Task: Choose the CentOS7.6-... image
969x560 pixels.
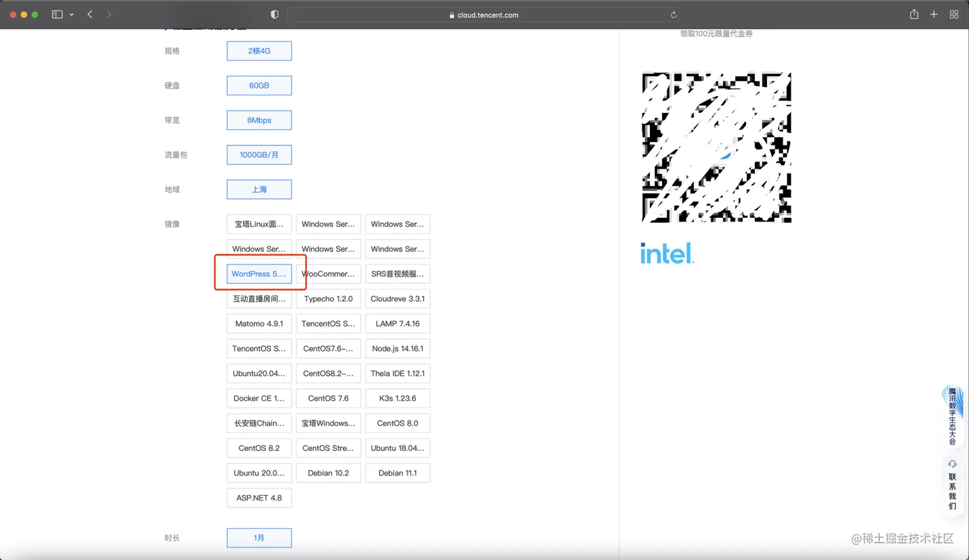Action: [328, 349]
